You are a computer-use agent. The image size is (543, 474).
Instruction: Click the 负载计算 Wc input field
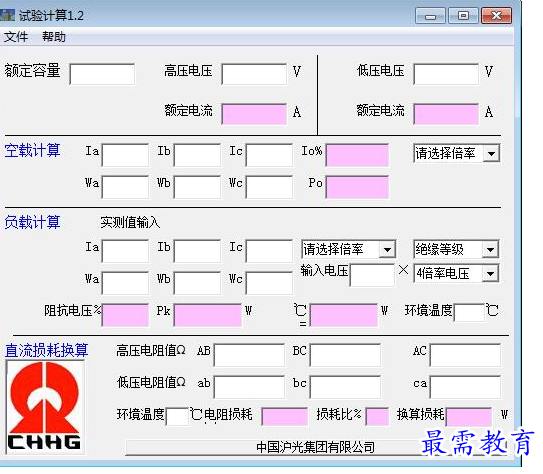[269, 283]
